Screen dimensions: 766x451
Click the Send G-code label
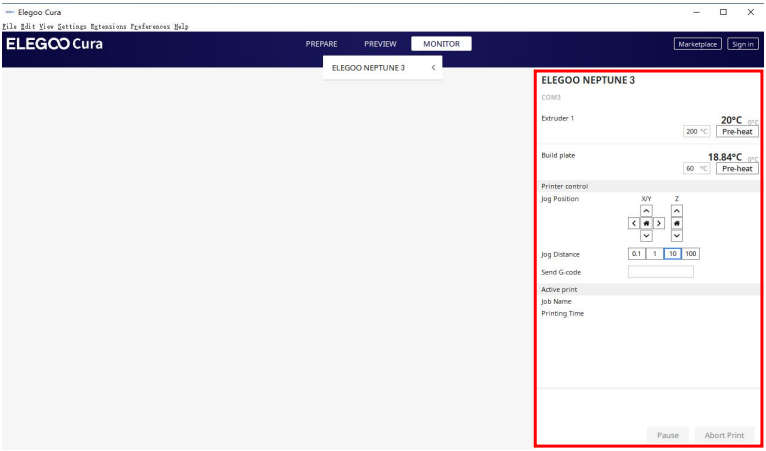point(561,272)
